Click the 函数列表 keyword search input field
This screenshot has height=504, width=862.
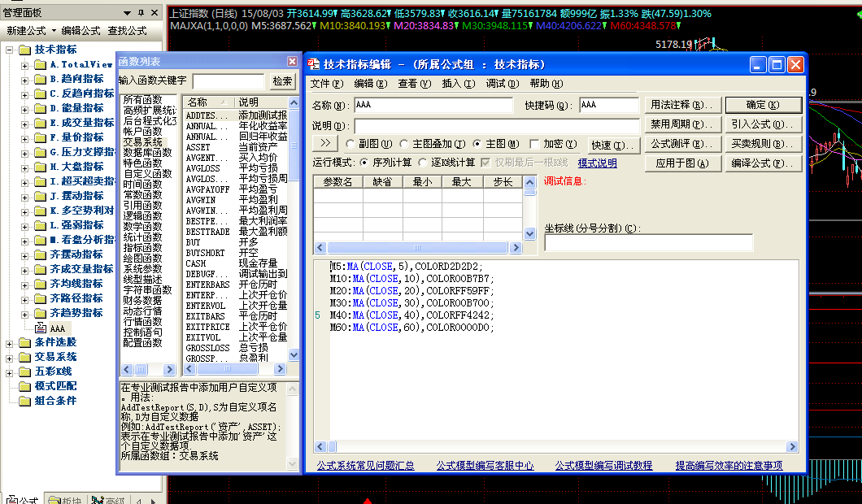point(229,81)
